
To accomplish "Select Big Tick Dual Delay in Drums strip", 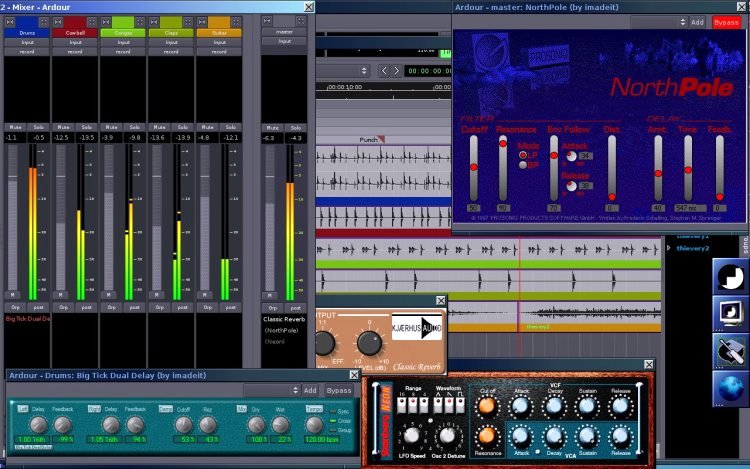I will pyautogui.click(x=27, y=318).
